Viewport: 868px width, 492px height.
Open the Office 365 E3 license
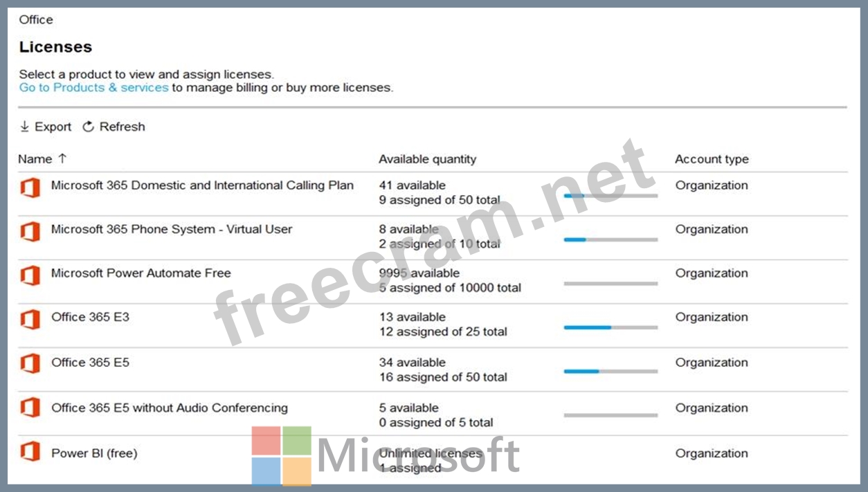90,317
